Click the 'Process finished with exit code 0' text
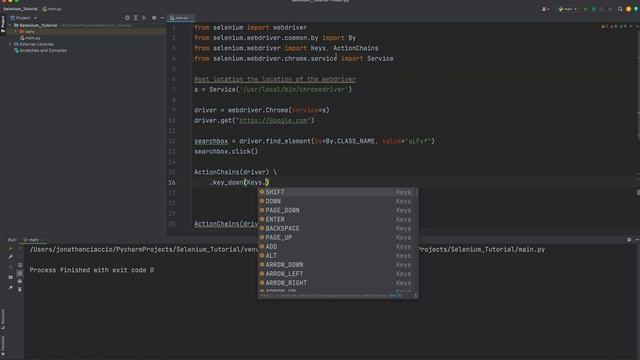This screenshot has height=360, width=640. point(92,270)
